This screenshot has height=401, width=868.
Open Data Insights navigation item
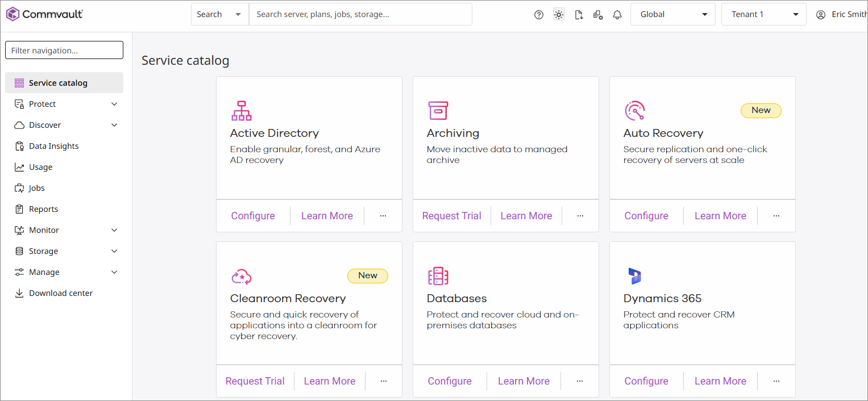point(64,146)
